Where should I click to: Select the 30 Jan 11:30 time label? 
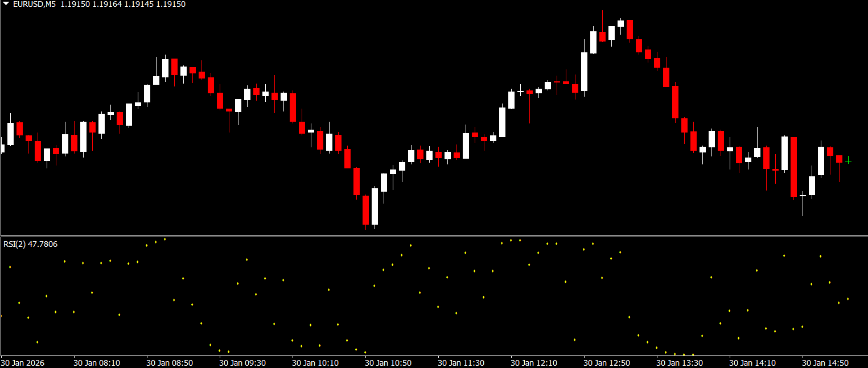(x=461, y=362)
